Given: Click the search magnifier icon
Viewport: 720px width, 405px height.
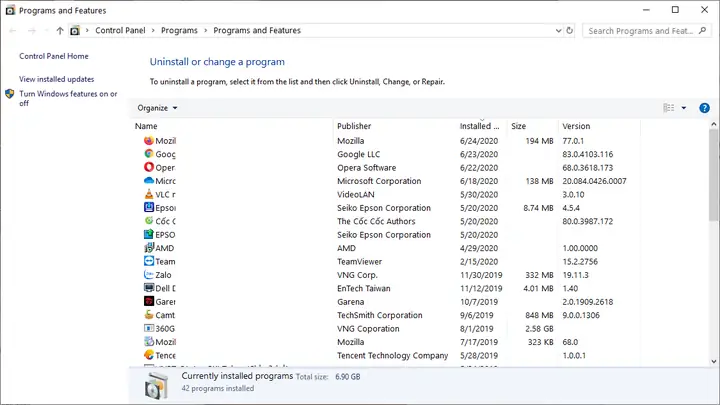Looking at the screenshot, I should coord(702,30).
